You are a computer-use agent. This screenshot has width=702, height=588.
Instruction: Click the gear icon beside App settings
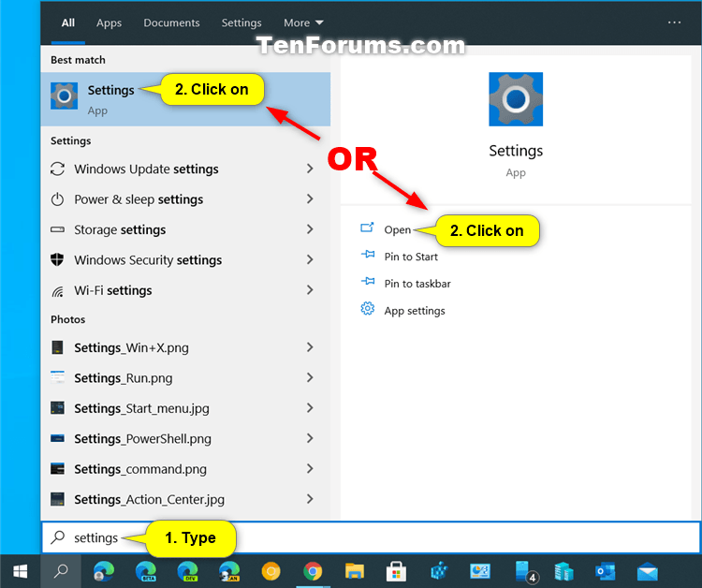pyautogui.click(x=368, y=309)
